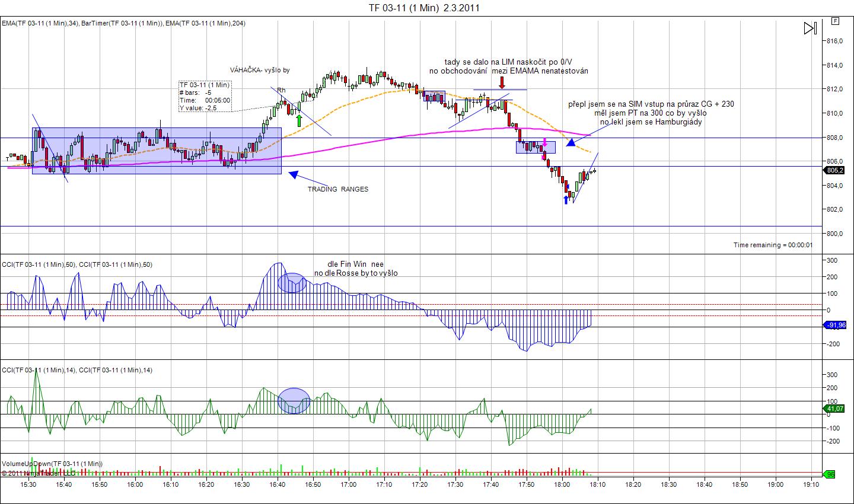Select the blue up-arrow marker near 18:00
854x504 pixels.
point(566,199)
